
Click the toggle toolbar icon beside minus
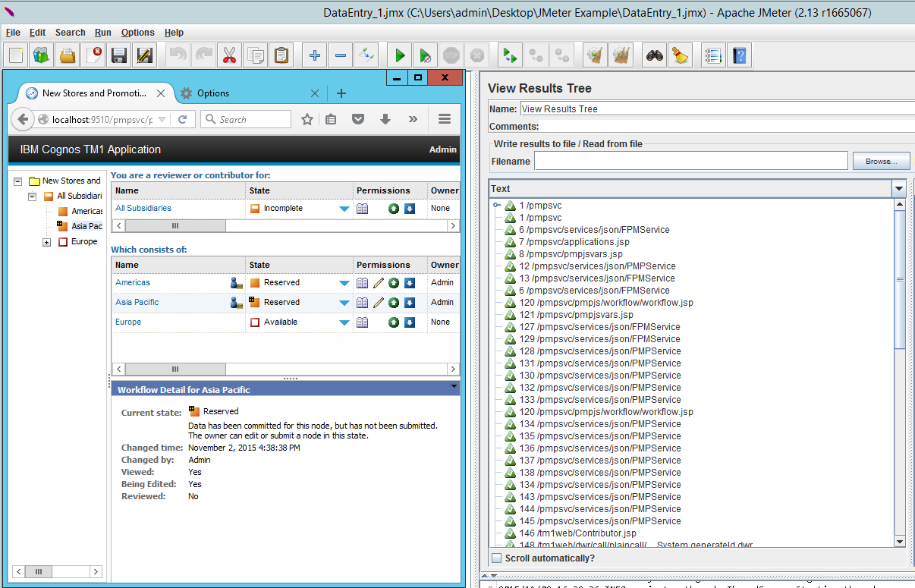[366, 55]
